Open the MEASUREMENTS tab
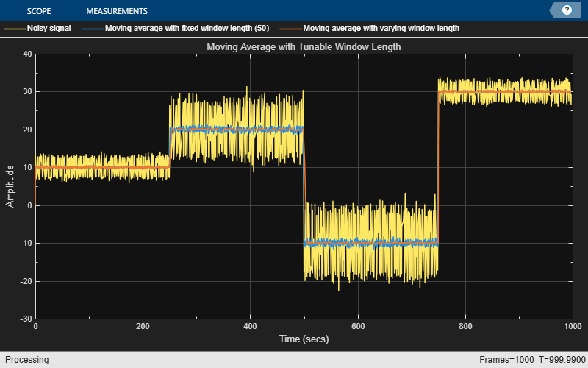The height and width of the screenshot is (368, 588). pyautogui.click(x=117, y=11)
